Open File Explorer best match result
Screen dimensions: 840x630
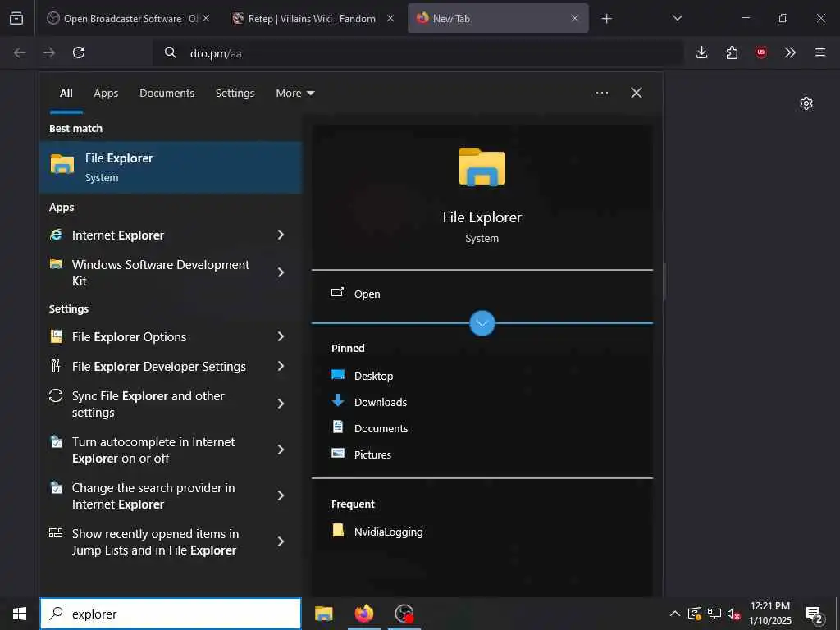(x=171, y=167)
